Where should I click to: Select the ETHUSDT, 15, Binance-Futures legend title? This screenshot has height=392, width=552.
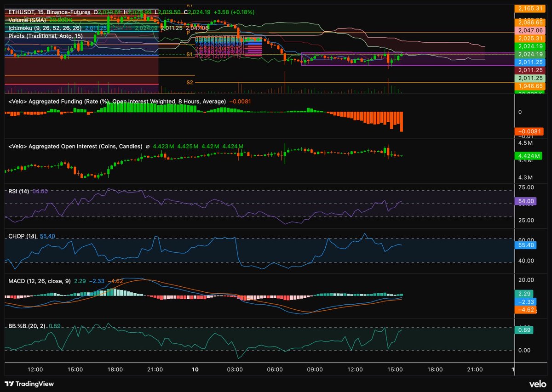click(49, 11)
